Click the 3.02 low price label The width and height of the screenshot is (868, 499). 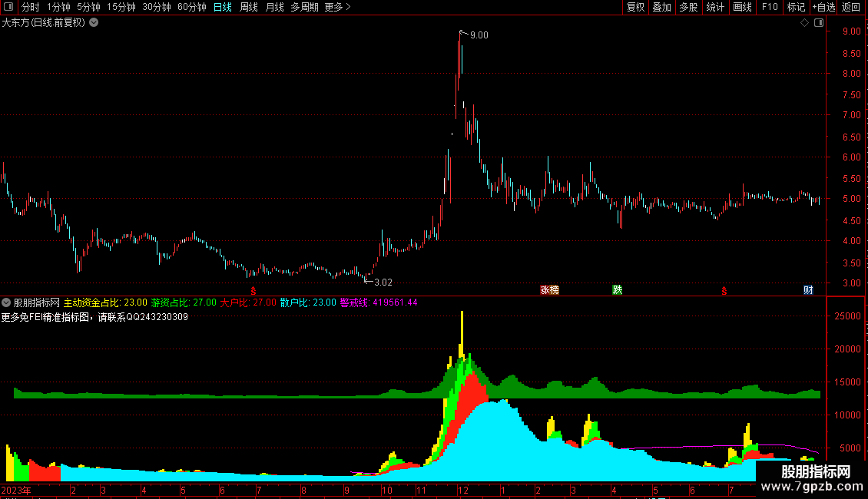click(x=383, y=283)
